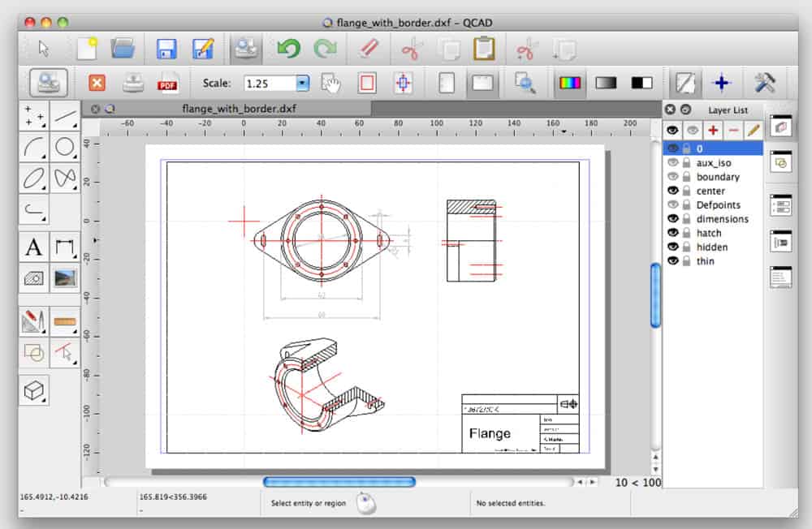
Task: Select the Line drawing tool
Action: point(65,116)
